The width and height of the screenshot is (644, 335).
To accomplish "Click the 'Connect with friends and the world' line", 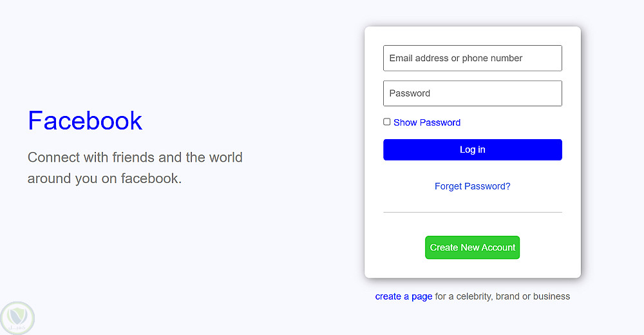I will [x=135, y=157].
